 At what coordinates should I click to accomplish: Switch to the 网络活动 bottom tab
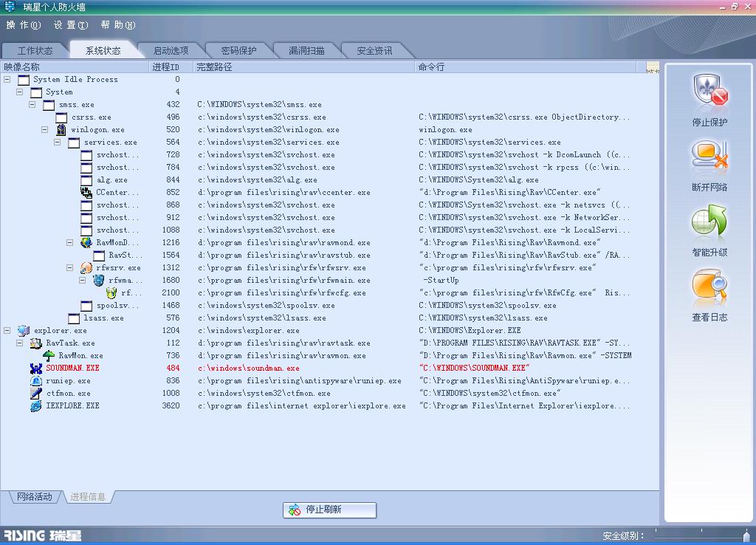pos(35,497)
